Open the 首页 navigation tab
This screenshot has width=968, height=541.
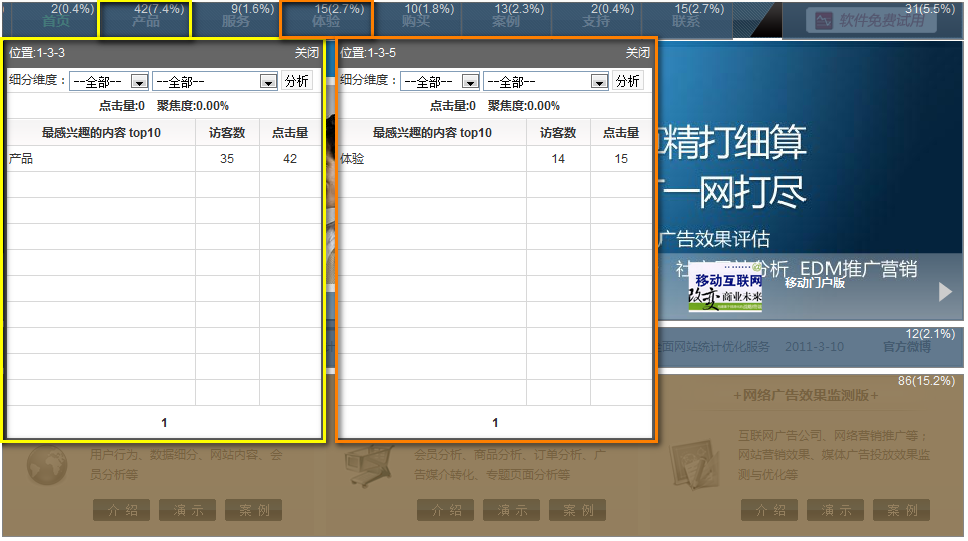point(56,21)
